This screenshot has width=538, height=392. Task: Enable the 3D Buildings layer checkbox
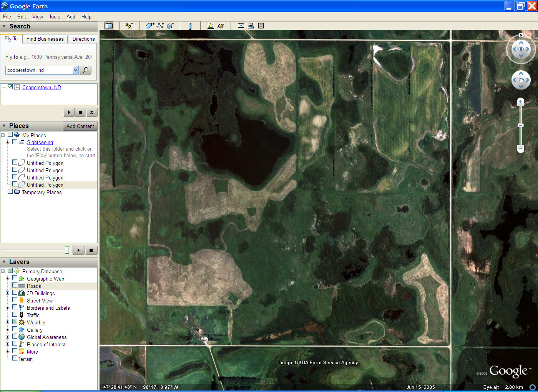coord(15,292)
